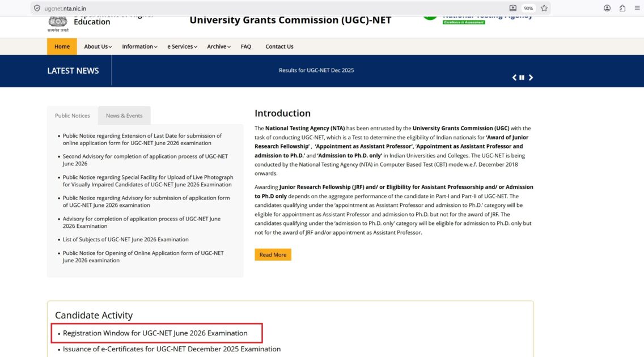Open the FAQ menu item
This screenshot has height=357, width=644.
tap(246, 46)
